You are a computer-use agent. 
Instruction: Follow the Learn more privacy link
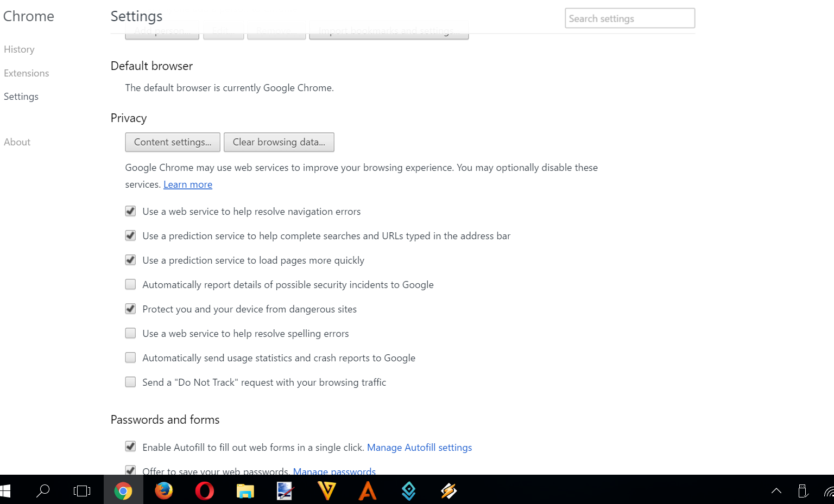[x=188, y=184]
